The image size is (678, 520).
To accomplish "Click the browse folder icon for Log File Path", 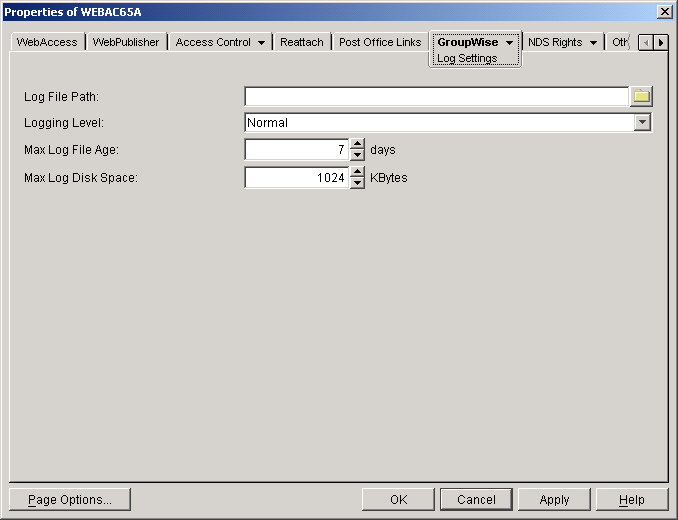I will (x=641, y=96).
